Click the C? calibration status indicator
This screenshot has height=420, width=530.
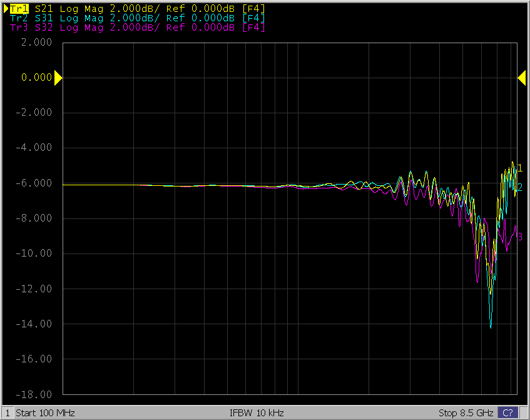508,413
